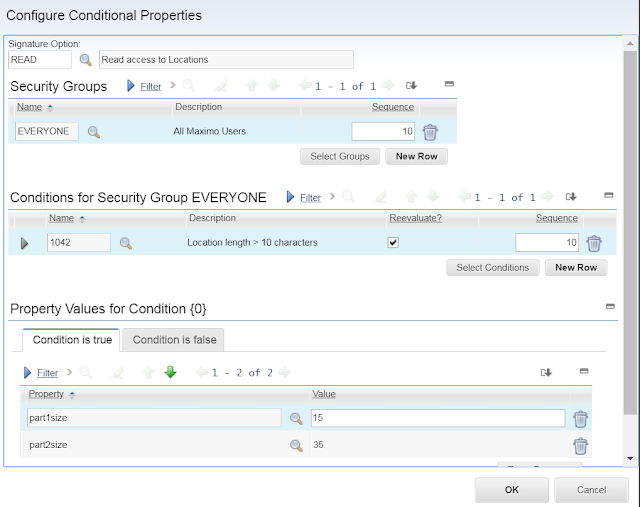Click green next row arrow in properties
Screen dimensions: 640x507
(x=170, y=372)
